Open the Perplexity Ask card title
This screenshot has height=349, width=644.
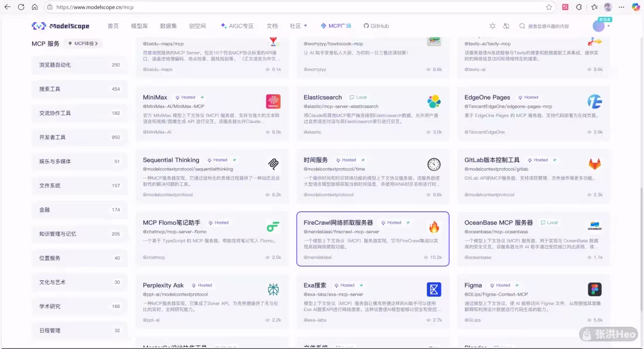[x=163, y=285]
